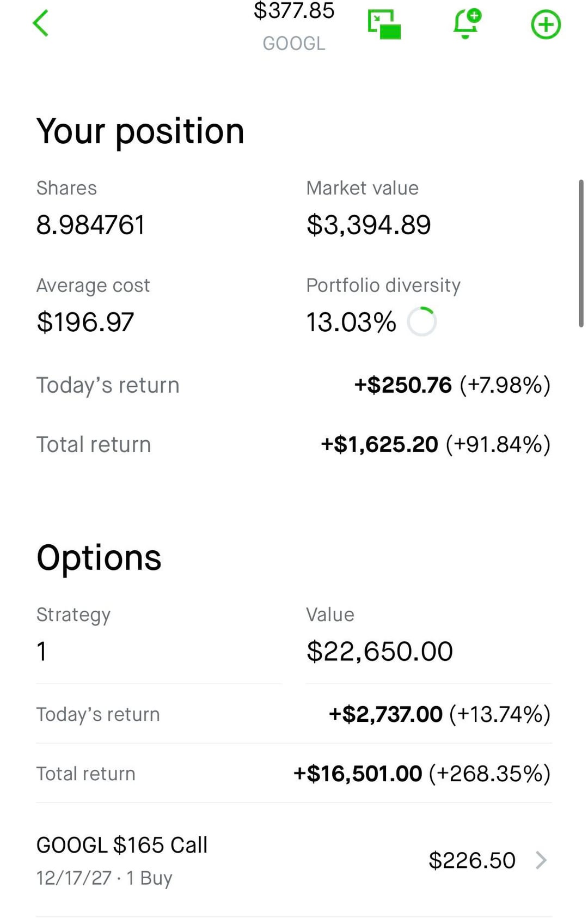Viewport: 588px width, 918px height.
Task: Set a price alert with bell icon
Action: pos(466,24)
